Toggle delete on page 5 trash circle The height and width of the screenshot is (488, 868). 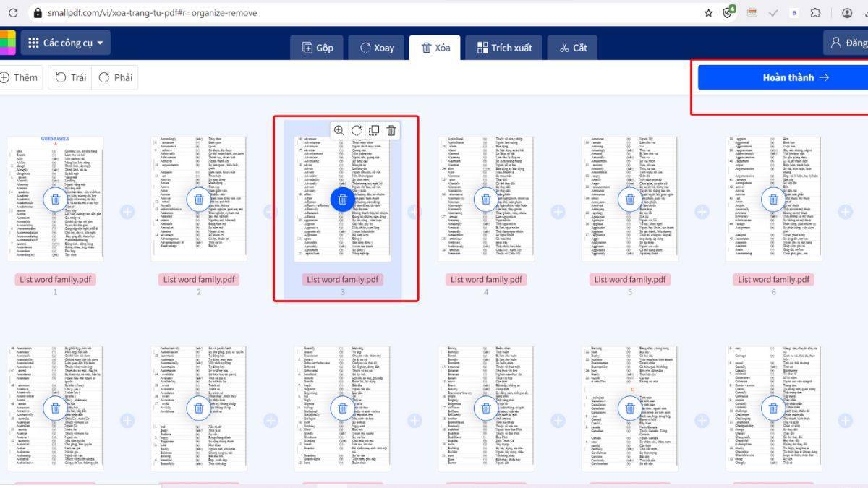point(630,200)
